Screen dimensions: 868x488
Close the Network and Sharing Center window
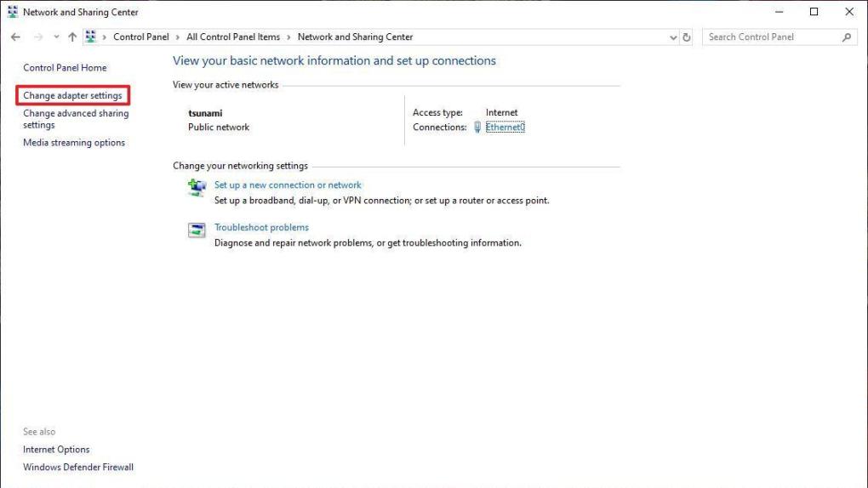[x=849, y=12]
